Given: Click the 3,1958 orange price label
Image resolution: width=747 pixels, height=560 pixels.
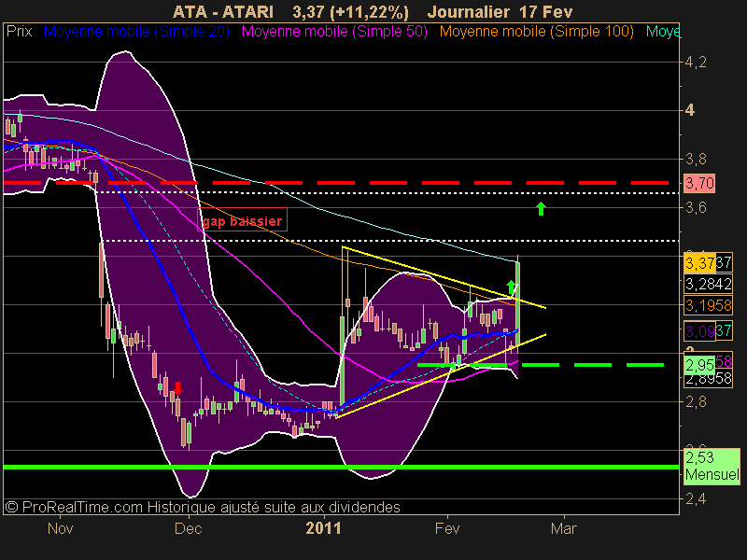Looking at the screenshot, I should click(708, 305).
